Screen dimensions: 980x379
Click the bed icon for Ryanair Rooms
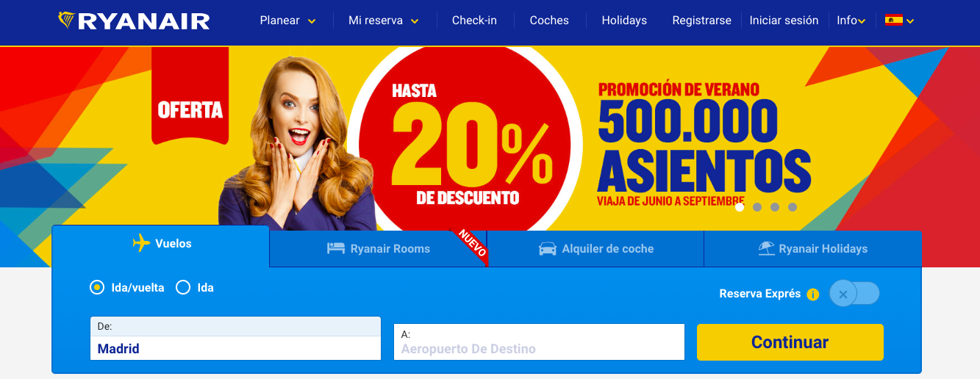[x=336, y=249]
